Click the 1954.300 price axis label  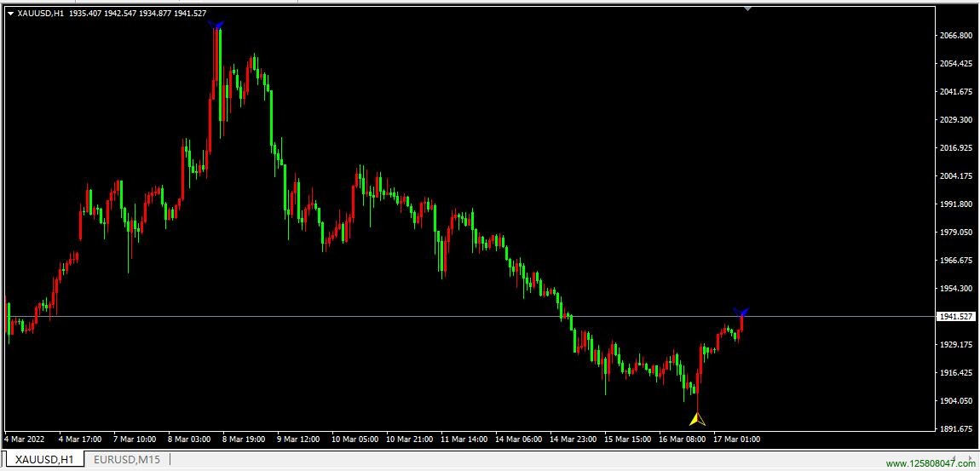point(956,289)
